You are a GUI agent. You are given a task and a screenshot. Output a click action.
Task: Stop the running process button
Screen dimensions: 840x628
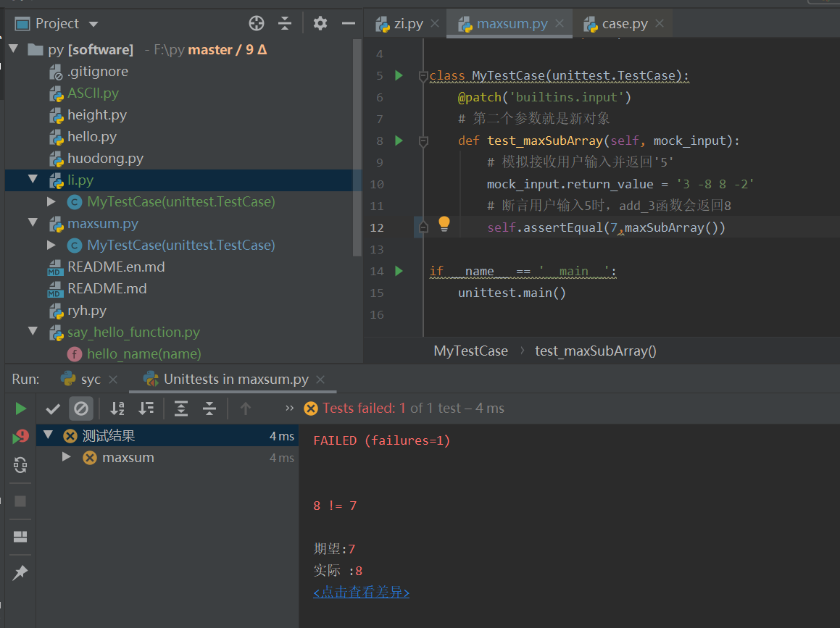pos(20,501)
